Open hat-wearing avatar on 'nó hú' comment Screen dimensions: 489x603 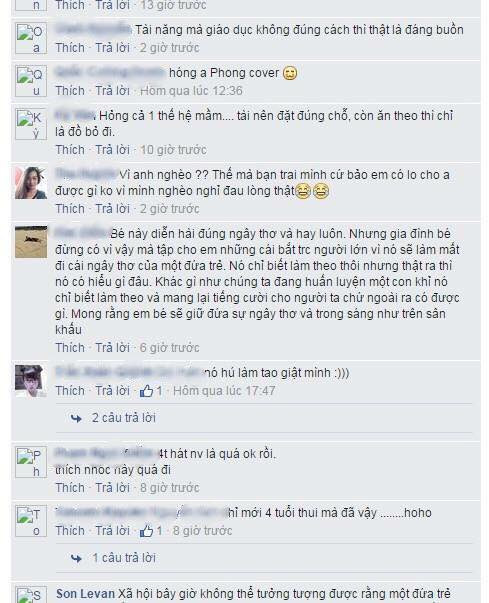click(x=31, y=381)
